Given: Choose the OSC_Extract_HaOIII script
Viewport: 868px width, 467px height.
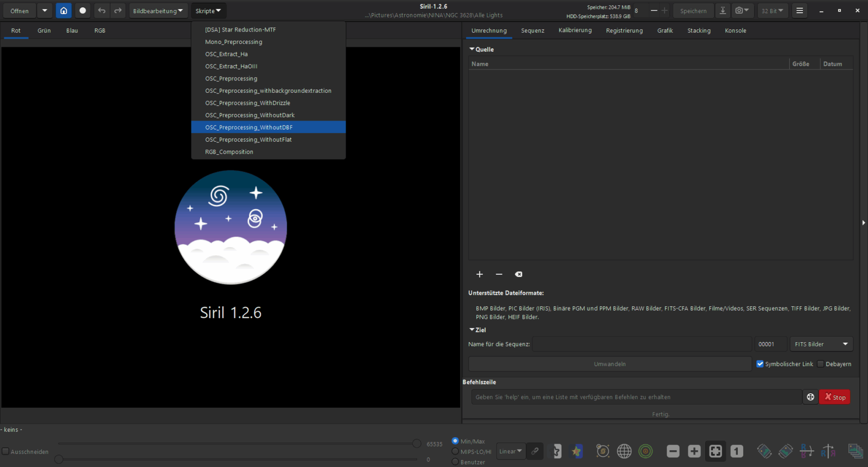Looking at the screenshot, I should point(269,66).
